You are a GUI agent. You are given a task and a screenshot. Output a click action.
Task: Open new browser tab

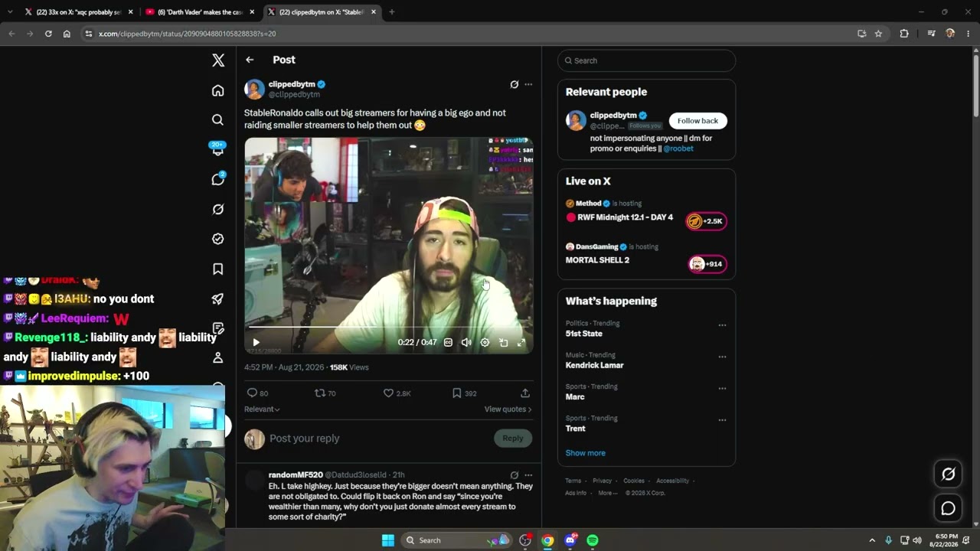[392, 12]
